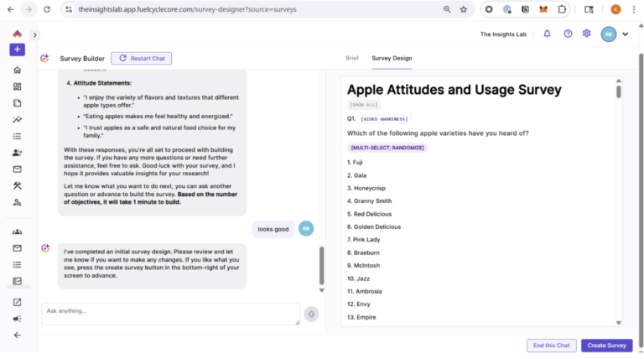The height and width of the screenshot is (359, 644).
Task: Click the purple plus button in sidebar
Action: pos(17,49)
